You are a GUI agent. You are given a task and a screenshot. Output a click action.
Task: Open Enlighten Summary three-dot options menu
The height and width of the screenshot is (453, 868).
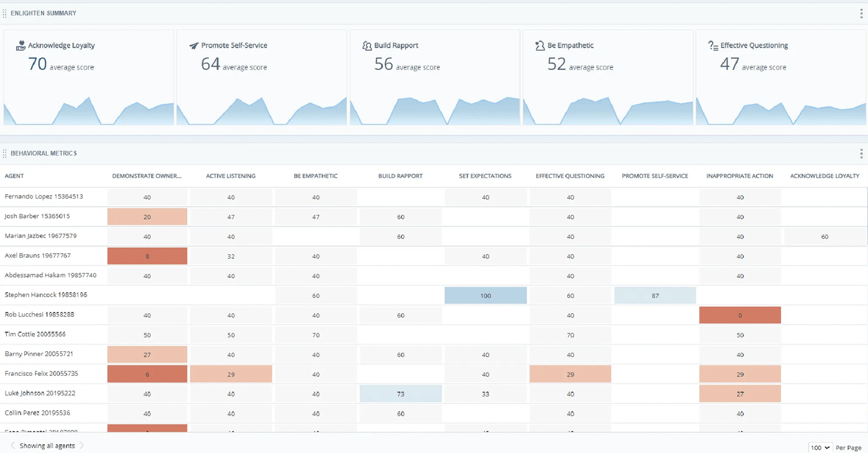pyautogui.click(x=861, y=13)
